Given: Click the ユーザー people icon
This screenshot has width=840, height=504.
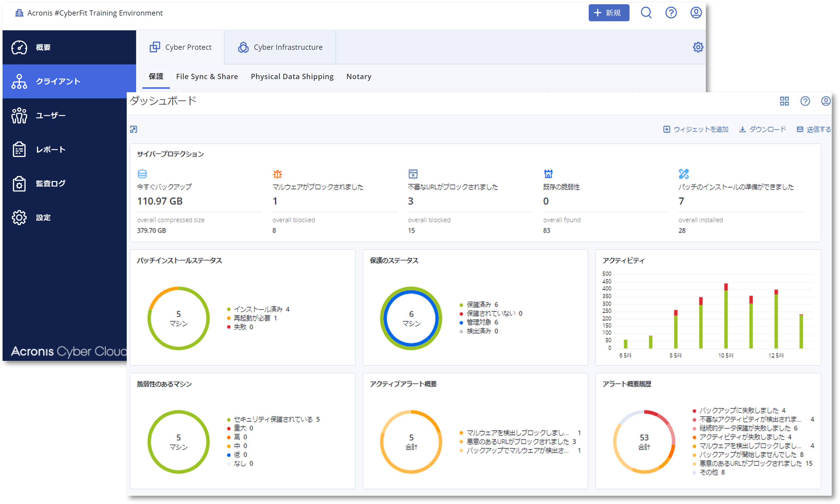Looking at the screenshot, I should pos(19,116).
